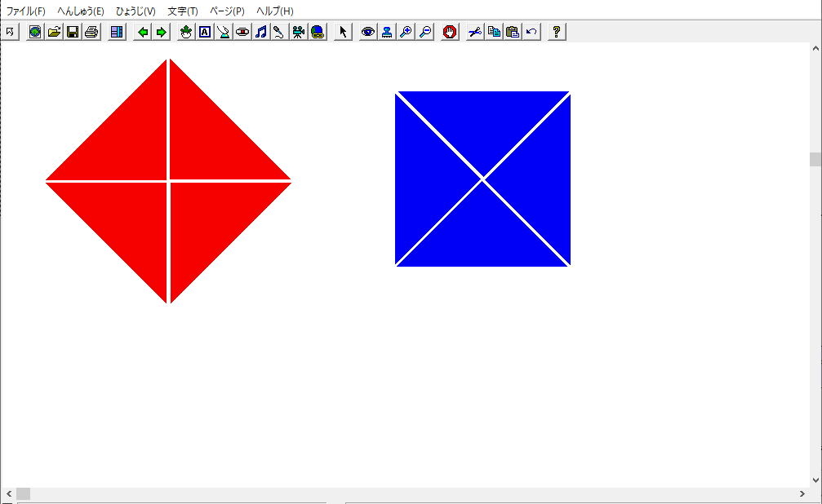
Task: Open the ページ(P) menu
Action: pos(227,11)
